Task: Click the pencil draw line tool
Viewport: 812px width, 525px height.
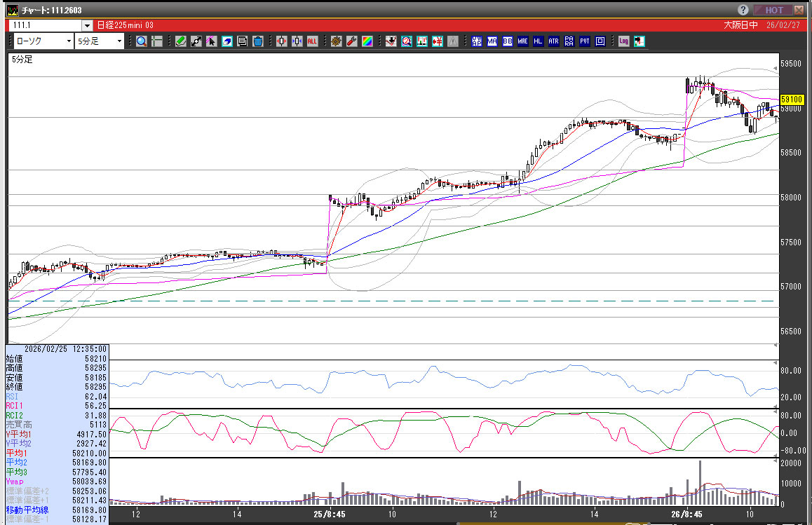Action: click(180, 41)
